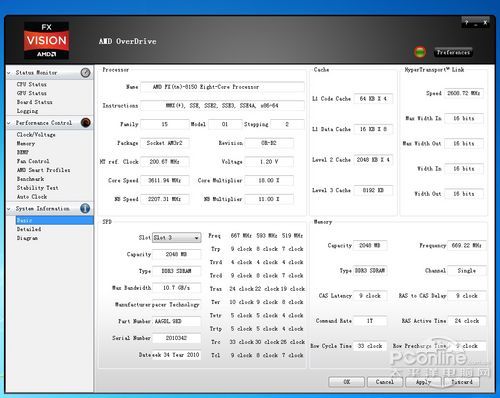Open the Slot 3 dropdown in SPD

click(x=176, y=238)
